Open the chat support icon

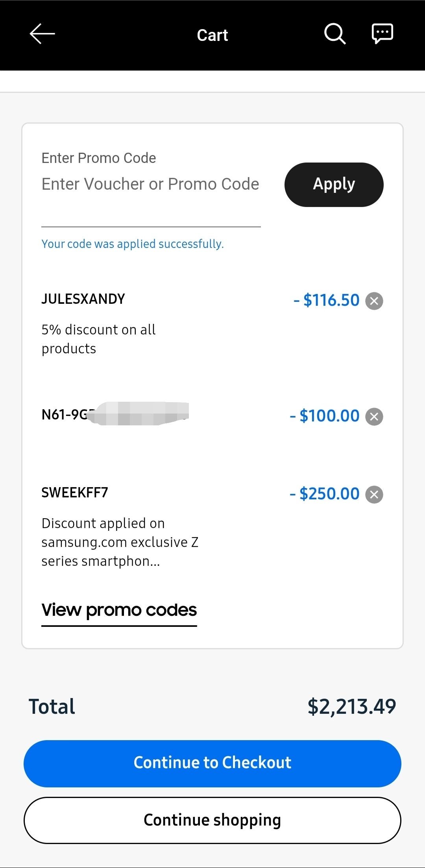point(382,34)
